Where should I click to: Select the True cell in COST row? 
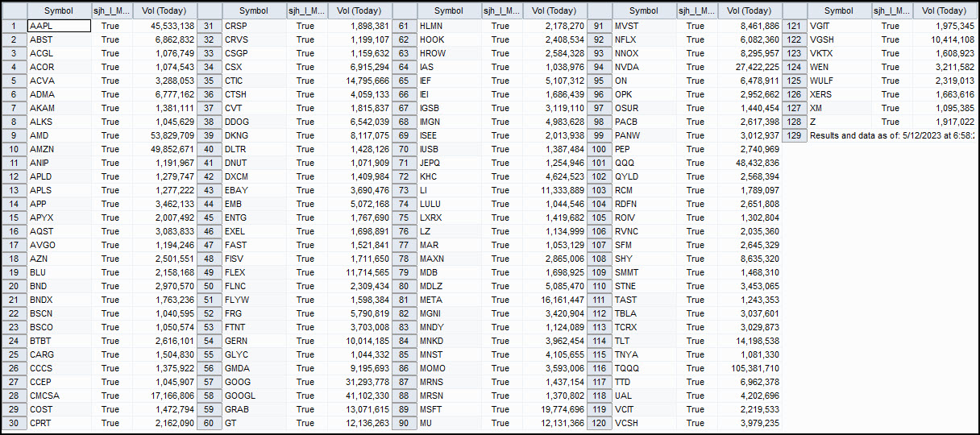pyautogui.click(x=110, y=409)
